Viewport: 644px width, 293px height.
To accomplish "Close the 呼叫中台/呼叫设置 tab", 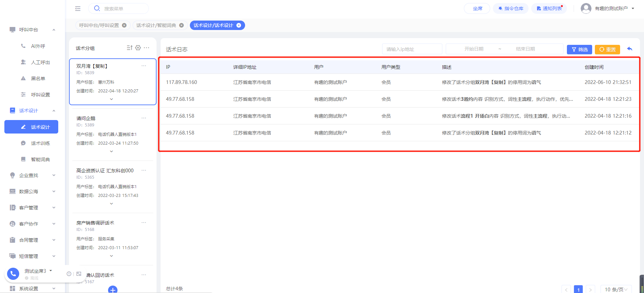I will pos(124,25).
